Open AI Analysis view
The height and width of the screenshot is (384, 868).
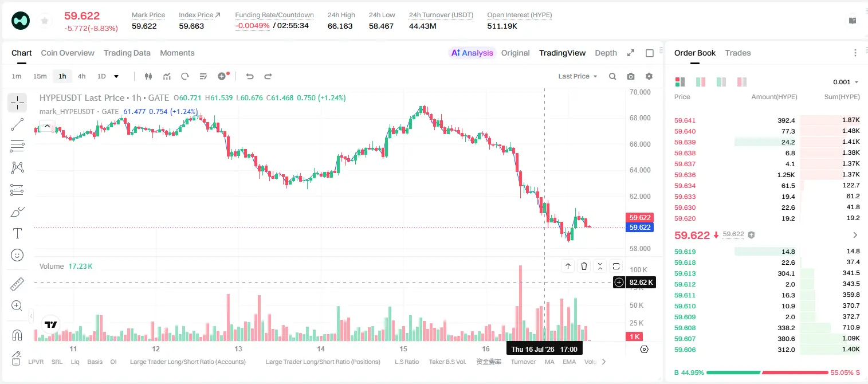point(472,53)
